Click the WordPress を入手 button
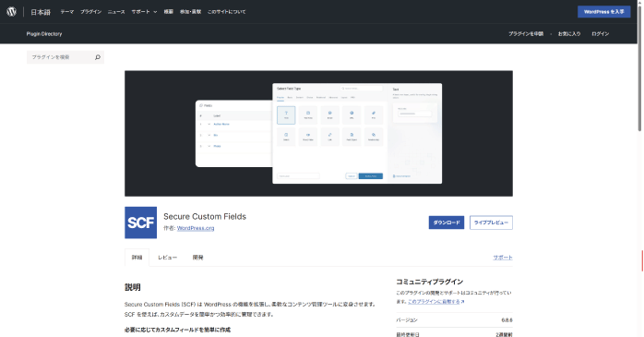The height and width of the screenshot is (337, 644). [x=603, y=11]
